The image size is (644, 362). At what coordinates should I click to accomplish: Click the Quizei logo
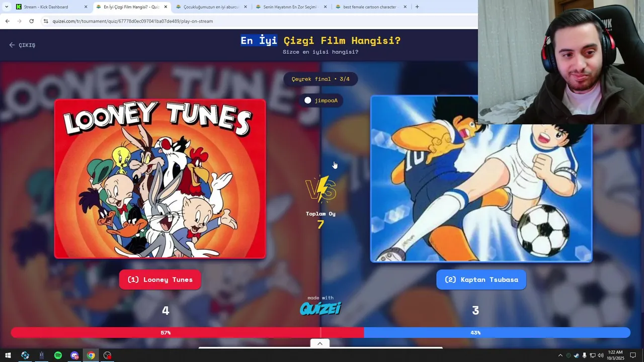click(x=320, y=308)
